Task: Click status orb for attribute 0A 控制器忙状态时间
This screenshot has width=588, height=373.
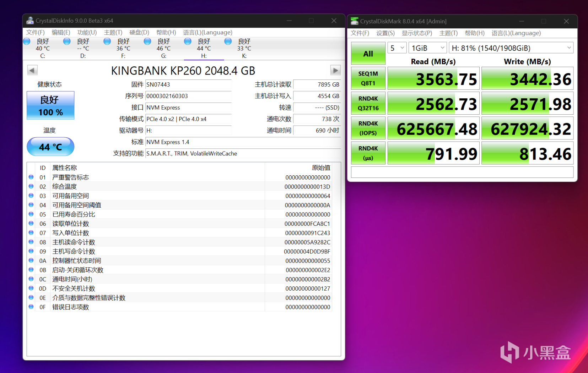Action: 31,260
